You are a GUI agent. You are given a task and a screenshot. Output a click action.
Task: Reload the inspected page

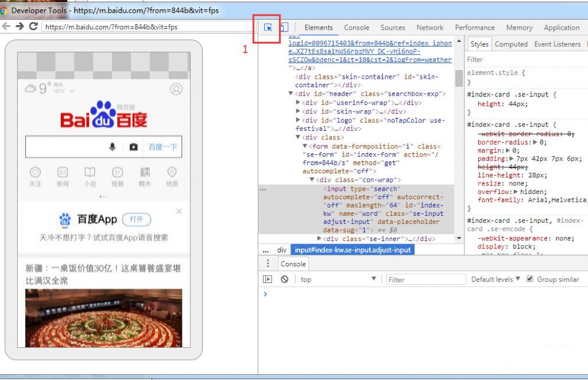click(33, 26)
